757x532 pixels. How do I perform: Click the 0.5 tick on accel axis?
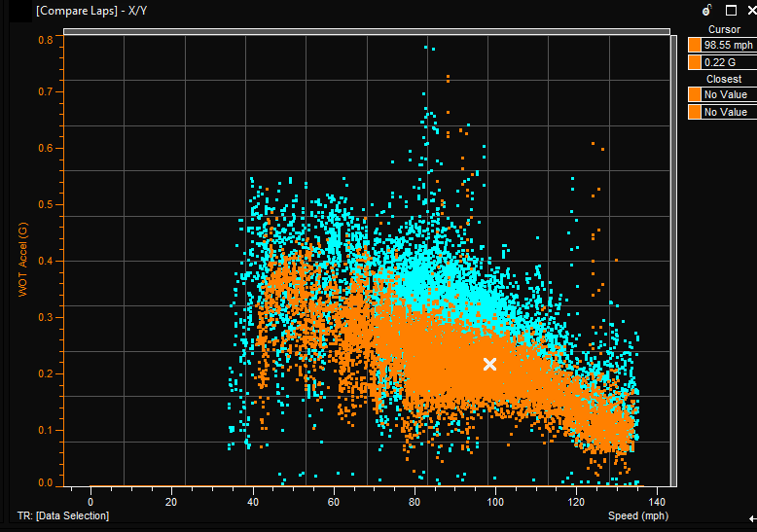[46, 204]
